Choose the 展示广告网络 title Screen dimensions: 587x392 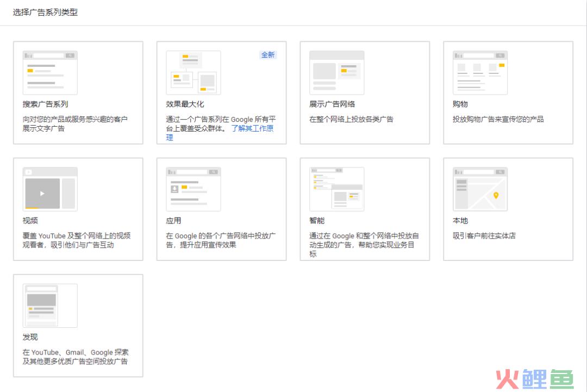pyautogui.click(x=332, y=104)
